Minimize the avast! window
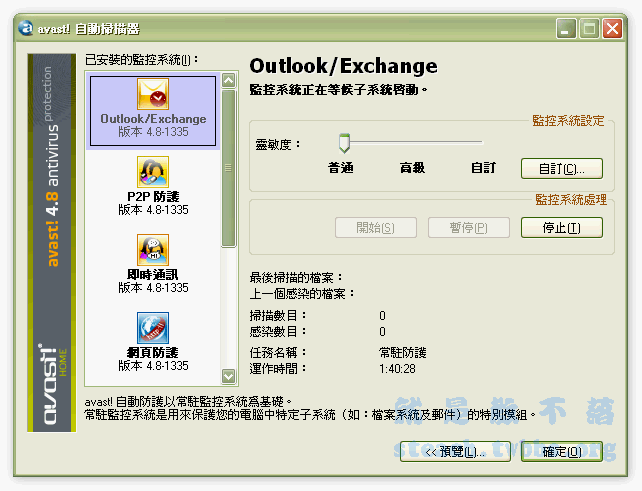642x491 pixels. tap(566, 29)
